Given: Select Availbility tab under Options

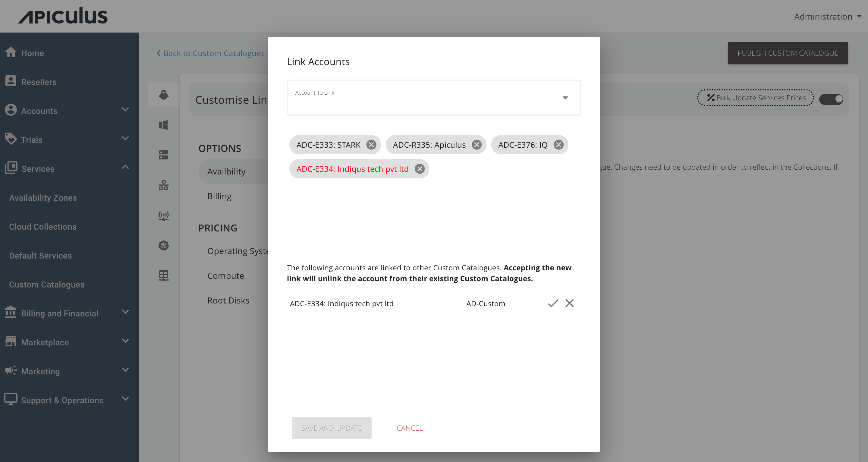Looking at the screenshot, I should pyautogui.click(x=226, y=171).
